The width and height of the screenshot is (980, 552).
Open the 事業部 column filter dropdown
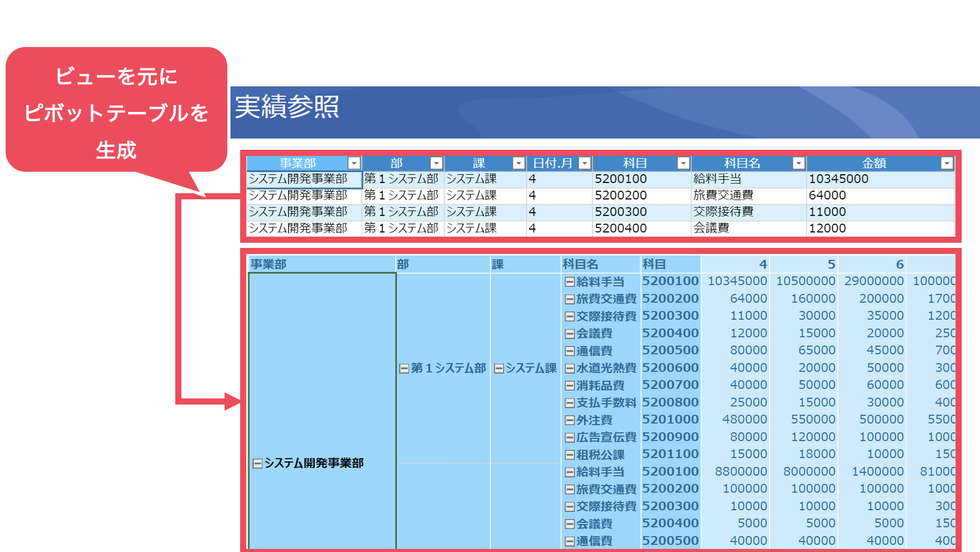(x=354, y=163)
